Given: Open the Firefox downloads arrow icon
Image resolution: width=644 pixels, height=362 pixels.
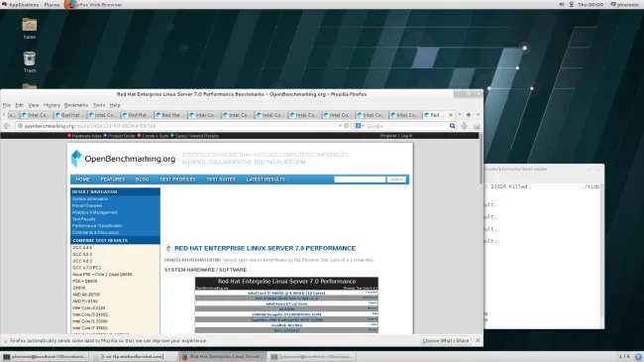Looking at the screenshot, I should coord(464,126).
